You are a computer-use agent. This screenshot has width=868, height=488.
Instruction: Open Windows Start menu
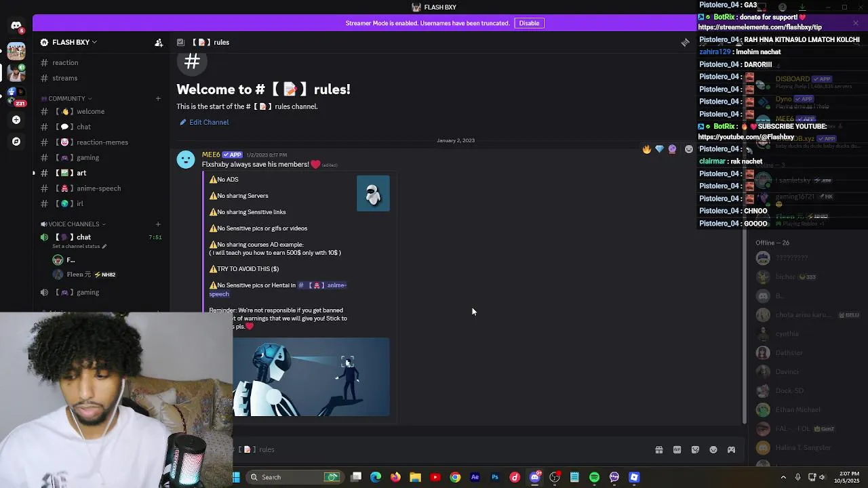point(236,477)
